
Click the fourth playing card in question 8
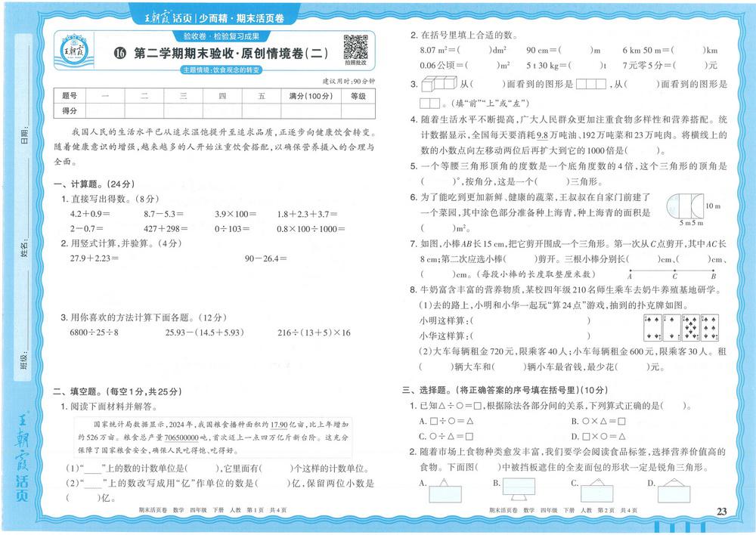pos(709,328)
